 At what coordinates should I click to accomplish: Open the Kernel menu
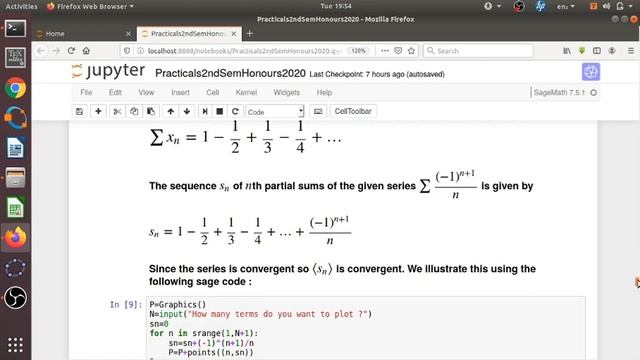click(x=246, y=92)
